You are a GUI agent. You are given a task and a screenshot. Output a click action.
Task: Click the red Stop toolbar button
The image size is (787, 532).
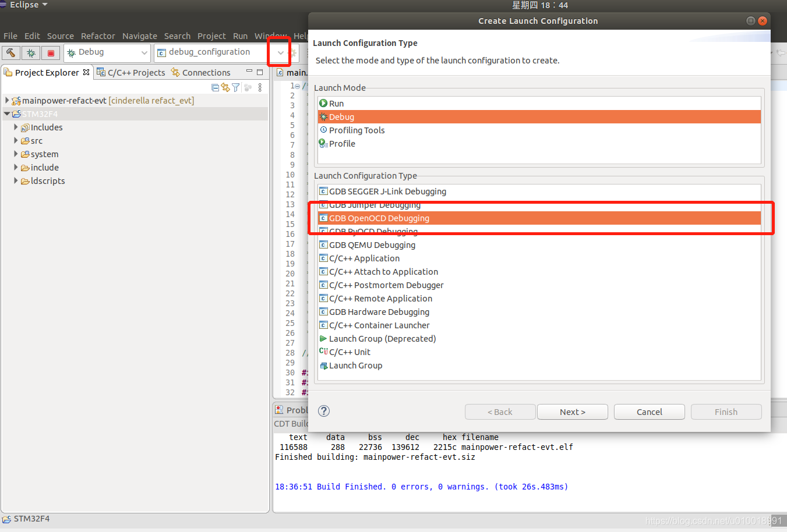(51, 53)
